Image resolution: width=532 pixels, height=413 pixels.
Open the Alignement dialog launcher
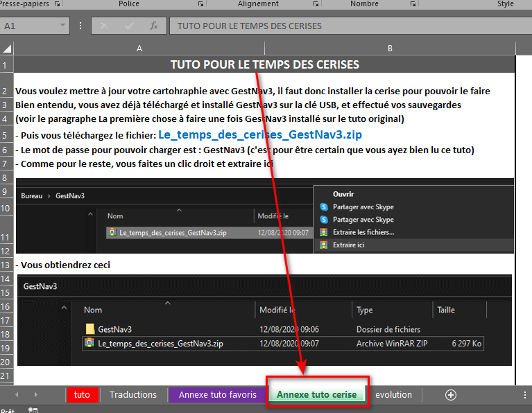click(316, 3)
